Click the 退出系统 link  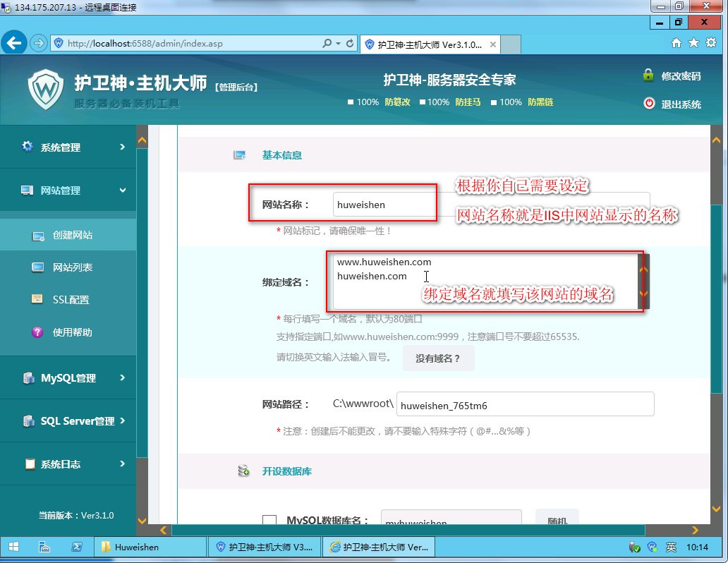pyautogui.click(x=681, y=104)
